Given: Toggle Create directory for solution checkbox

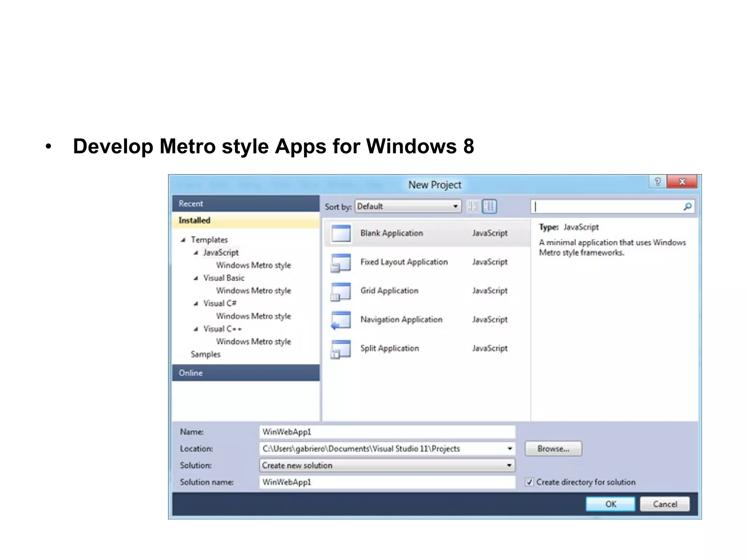Looking at the screenshot, I should (x=529, y=482).
